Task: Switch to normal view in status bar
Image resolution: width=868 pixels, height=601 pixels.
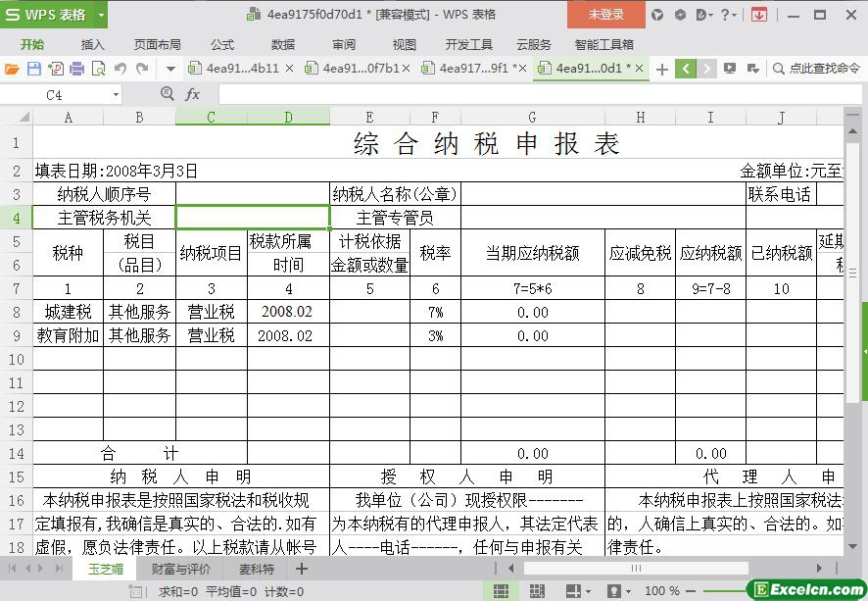Action: pyautogui.click(x=501, y=591)
